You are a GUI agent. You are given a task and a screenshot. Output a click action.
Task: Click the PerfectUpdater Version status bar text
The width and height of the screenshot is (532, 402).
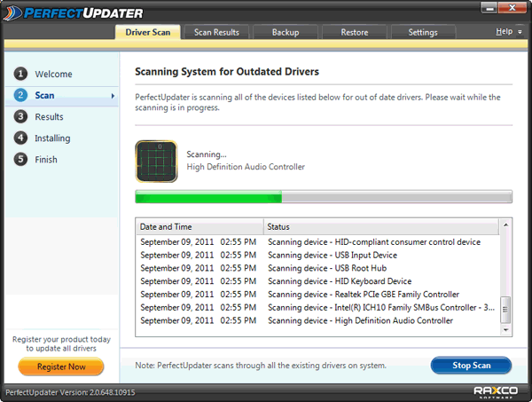[70, 392]
